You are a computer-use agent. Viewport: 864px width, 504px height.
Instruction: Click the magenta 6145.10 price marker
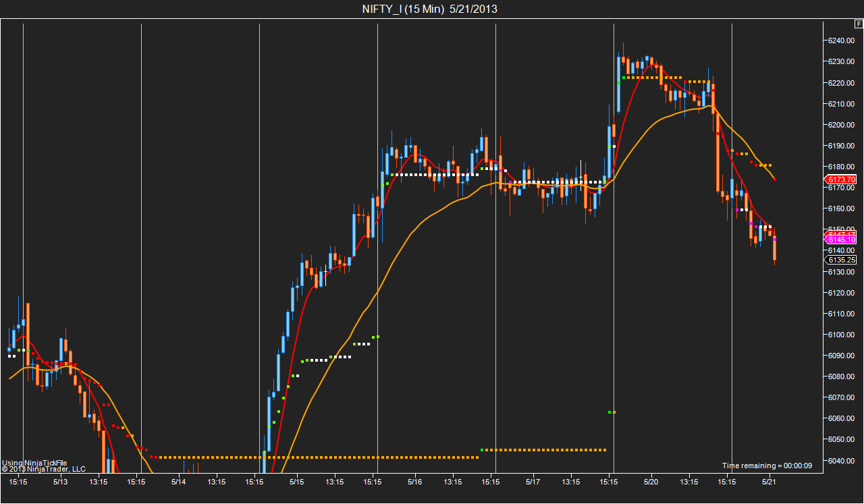841,240
